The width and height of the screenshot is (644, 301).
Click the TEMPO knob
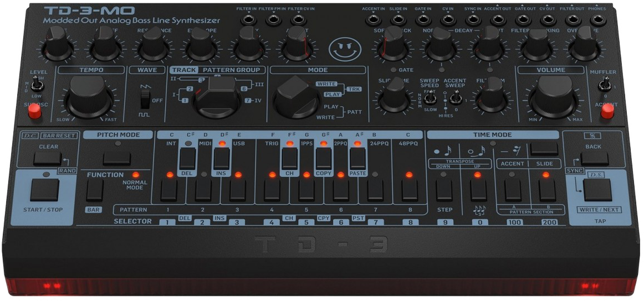pos(89,97)
